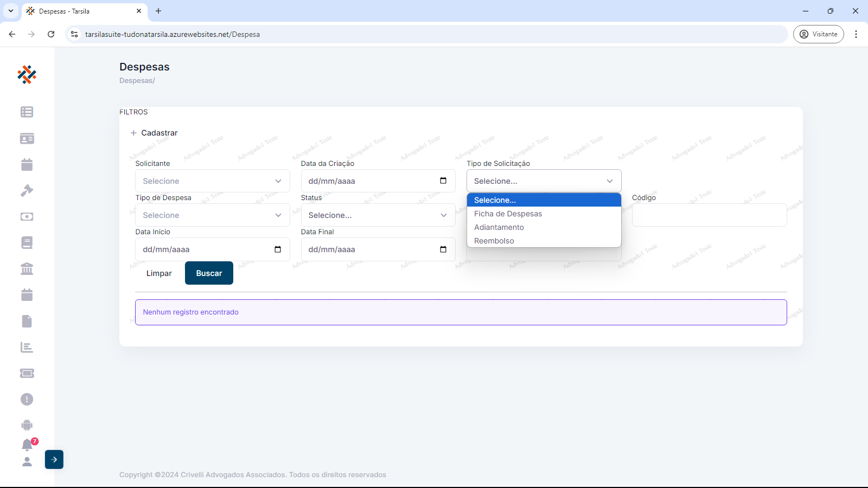Open the ID card sidebar icon
868x488 pixels.
coord(27,139)
